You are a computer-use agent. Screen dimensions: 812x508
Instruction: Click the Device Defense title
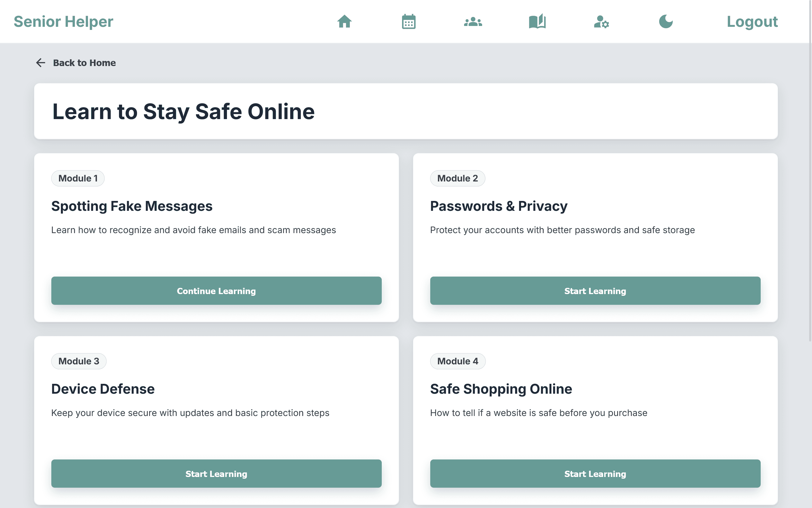coord(103,389)
